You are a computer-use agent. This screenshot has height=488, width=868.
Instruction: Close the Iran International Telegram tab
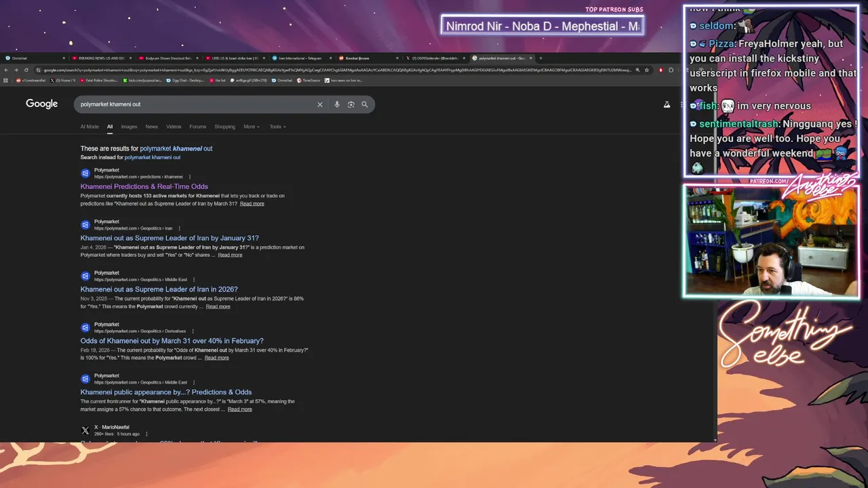[x=331, y=58]
